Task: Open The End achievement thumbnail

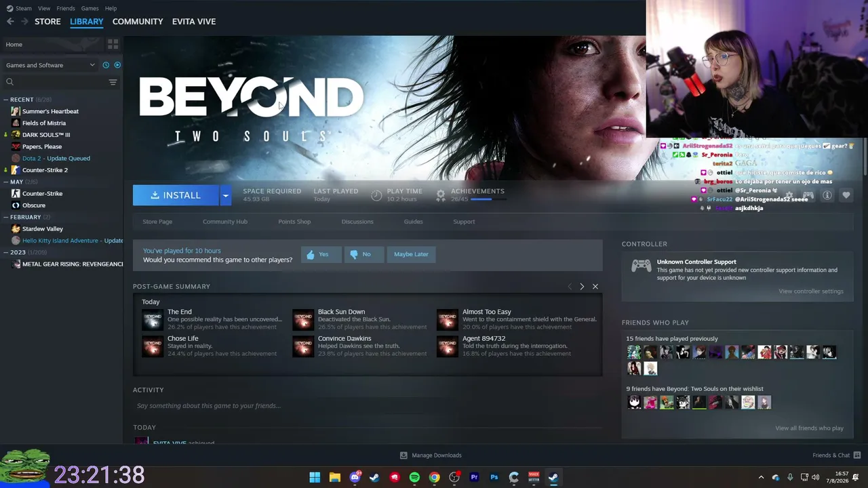Action: [x=153, y=319]
